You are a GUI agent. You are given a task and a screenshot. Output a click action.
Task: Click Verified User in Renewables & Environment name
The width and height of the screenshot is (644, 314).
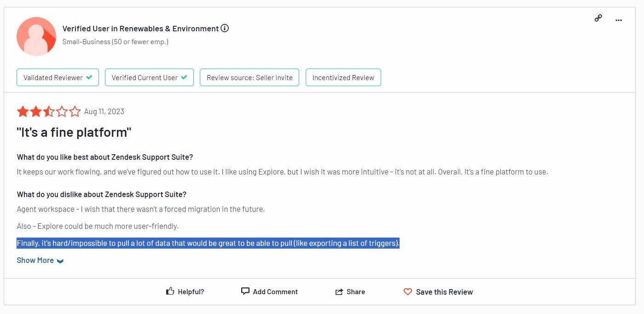coord(140,29)
